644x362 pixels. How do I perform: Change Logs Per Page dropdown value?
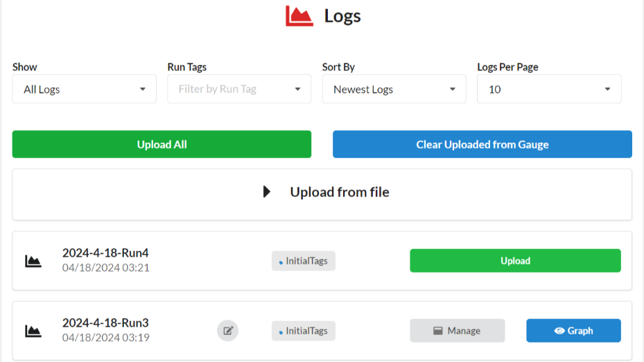click(x=549, y=89)
